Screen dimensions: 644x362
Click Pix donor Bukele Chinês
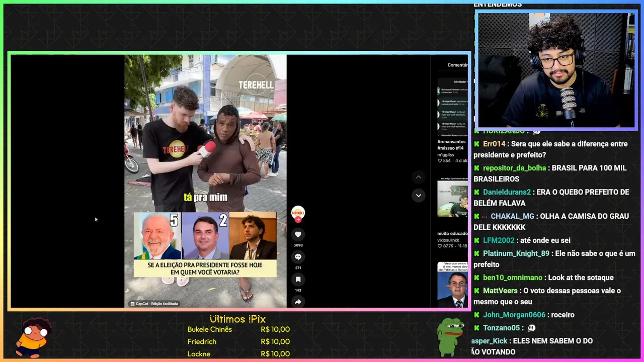209,329
